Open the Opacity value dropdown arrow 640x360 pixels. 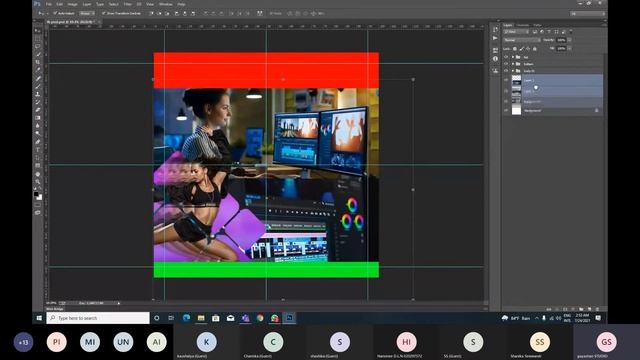click(569, 40)
